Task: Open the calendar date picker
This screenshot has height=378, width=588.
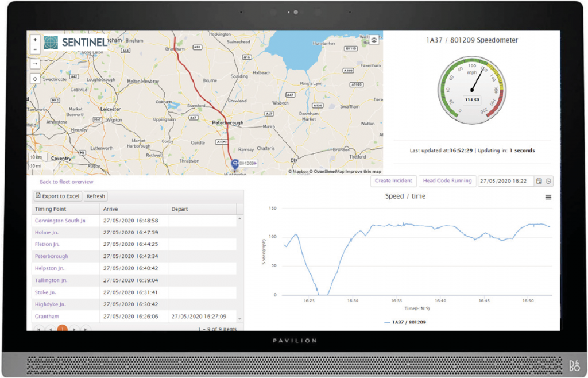Action: click(x=539, y=181)
